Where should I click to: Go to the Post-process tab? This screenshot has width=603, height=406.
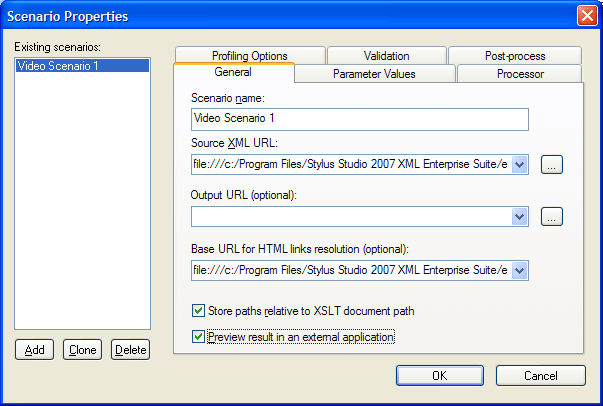click(515, 56)
